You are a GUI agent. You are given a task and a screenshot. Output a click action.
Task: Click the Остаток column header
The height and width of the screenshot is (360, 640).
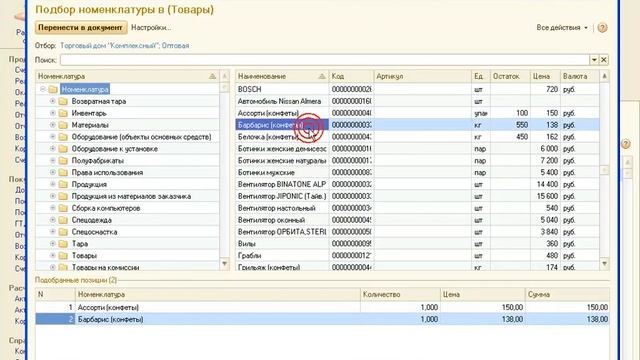click(x=510, y=76)
